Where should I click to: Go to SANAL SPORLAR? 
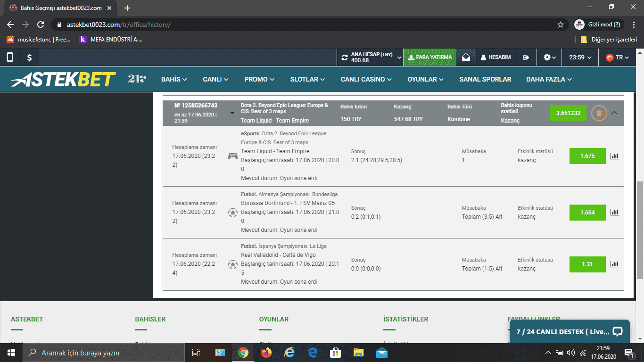coord(485,79)
